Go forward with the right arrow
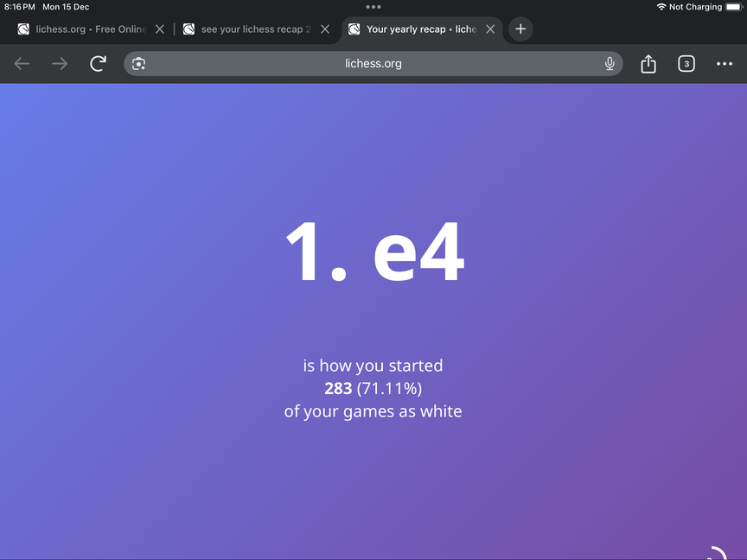The height and width of the screenshot is (560, 747). click(x=60, y=64)
